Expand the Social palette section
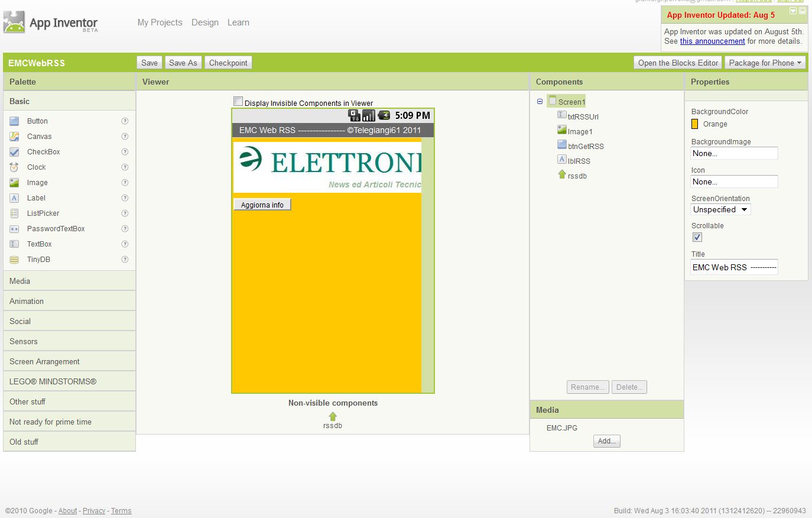812x518 pixels. tap(69, 321)
